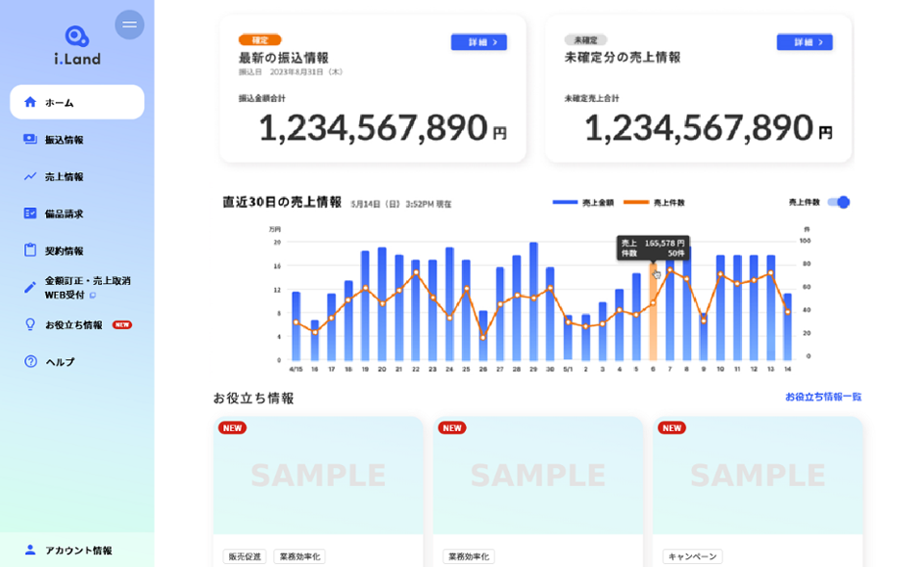Open the first SAMPLE article thumbnail
Viewport: 924px width, 567px height.
pyautogui.click(x=319, y=477)
